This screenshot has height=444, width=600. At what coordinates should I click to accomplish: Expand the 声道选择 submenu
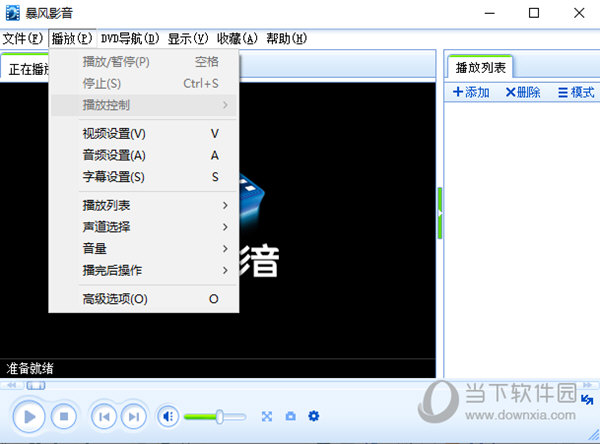tap(144, 227)
